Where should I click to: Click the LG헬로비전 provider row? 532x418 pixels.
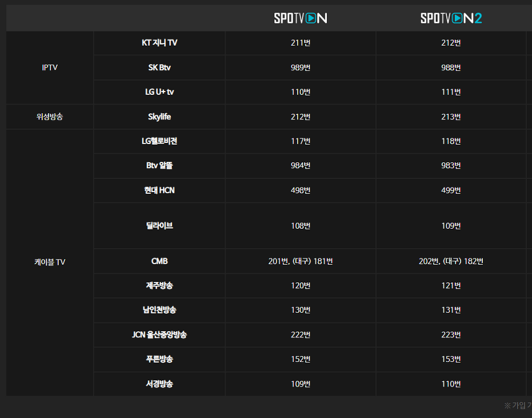[159, 141]
